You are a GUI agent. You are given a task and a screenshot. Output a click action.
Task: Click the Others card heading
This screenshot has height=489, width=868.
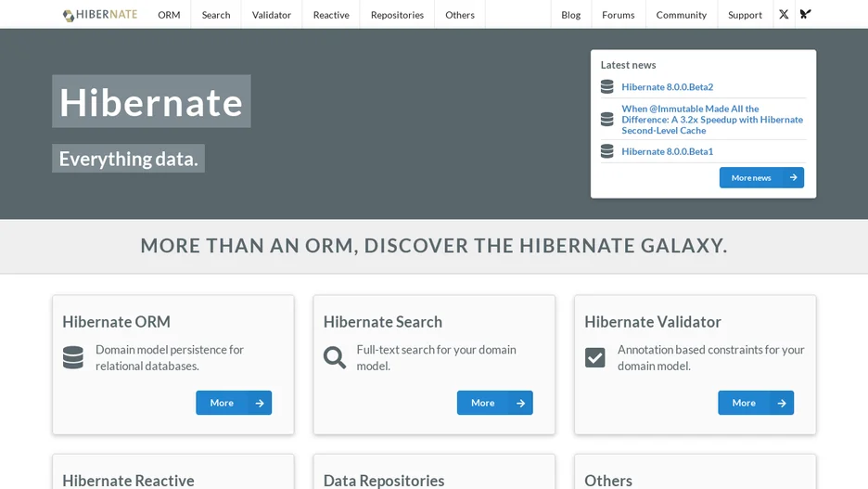[608, 480]
